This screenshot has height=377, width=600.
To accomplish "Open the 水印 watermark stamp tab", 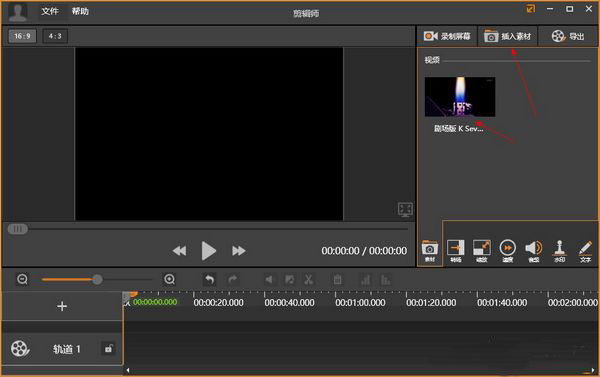I will [x=559, y=251].
